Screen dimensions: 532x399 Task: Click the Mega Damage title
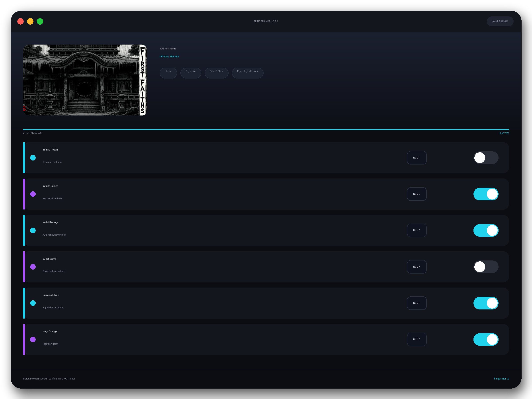[x=50, y=331]
